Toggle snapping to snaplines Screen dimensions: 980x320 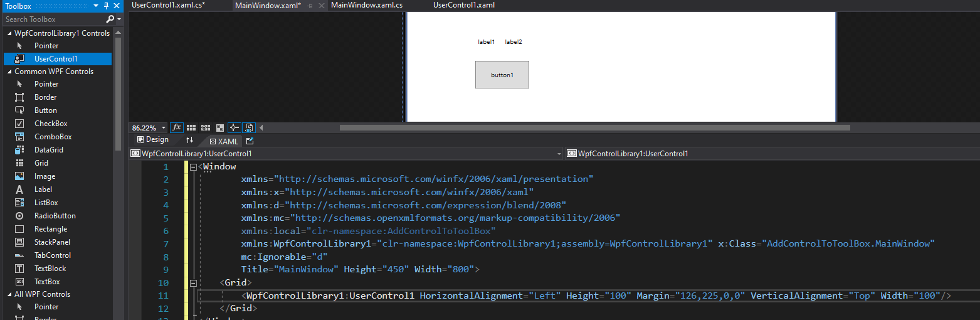234,127
